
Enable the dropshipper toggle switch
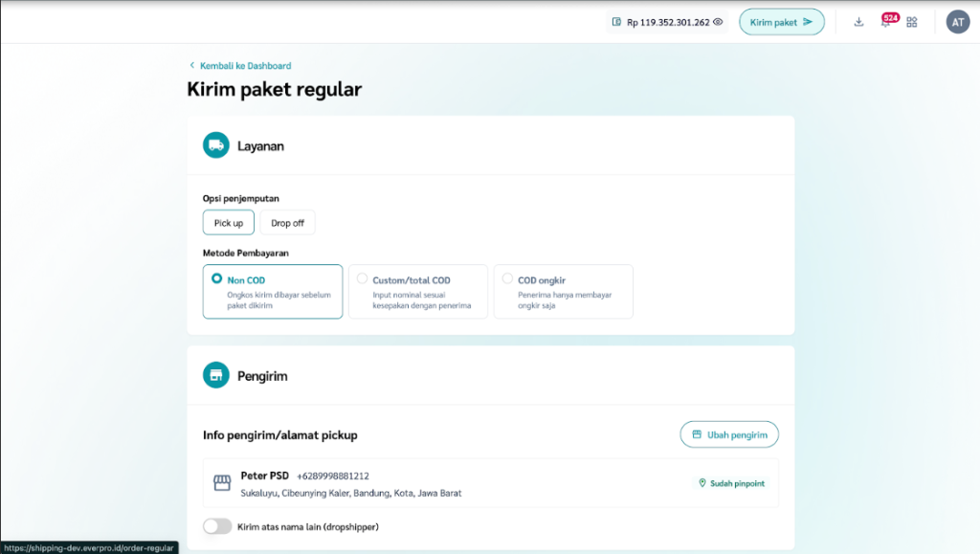pos(217,526)
